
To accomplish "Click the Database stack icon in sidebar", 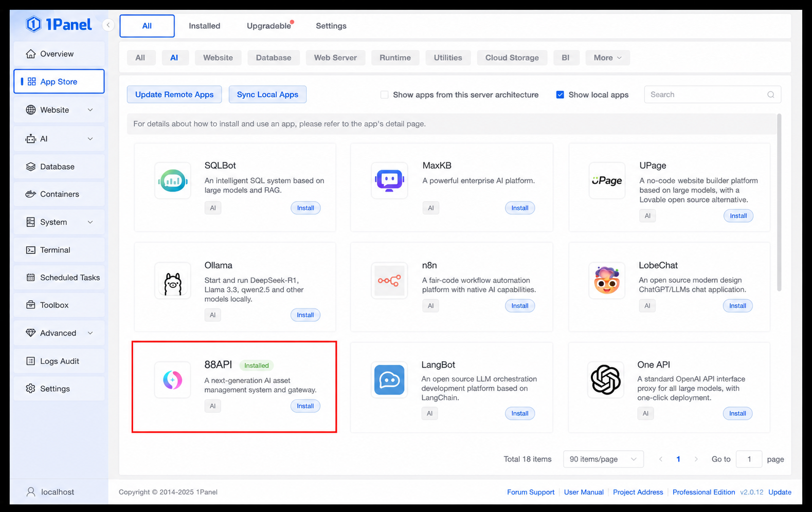I will click(31, 167).
